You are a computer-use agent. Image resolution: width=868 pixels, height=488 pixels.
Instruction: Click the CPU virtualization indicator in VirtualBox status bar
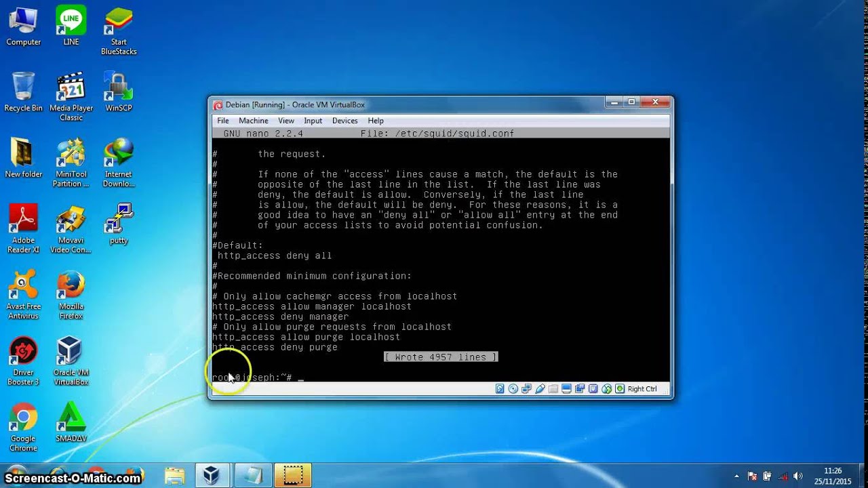593,389
